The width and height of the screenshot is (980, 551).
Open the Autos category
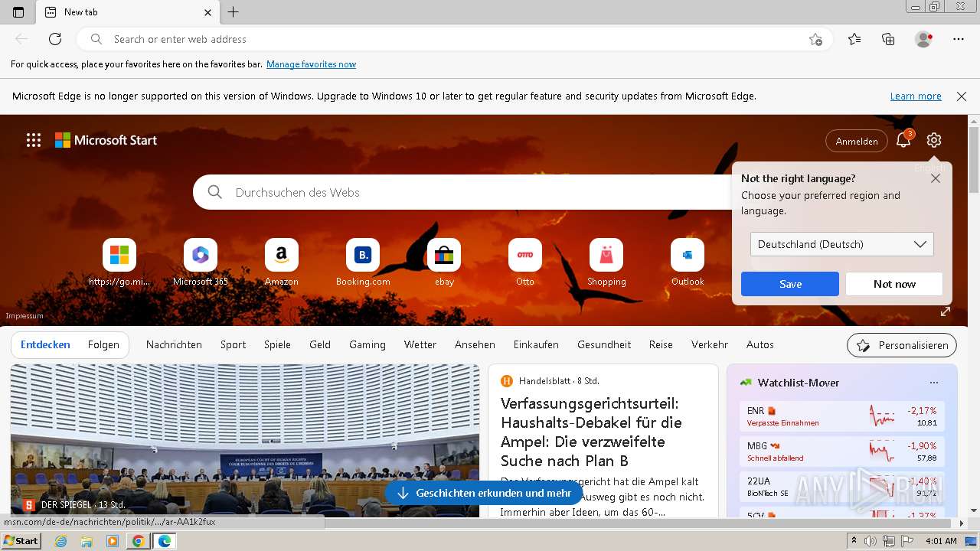[x=760, y=344]
